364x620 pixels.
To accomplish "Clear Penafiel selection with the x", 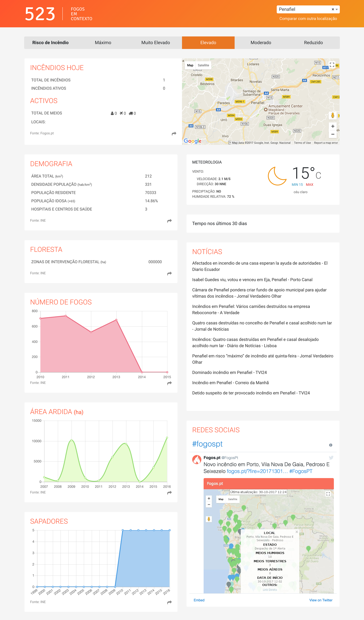I will point(333,9).
